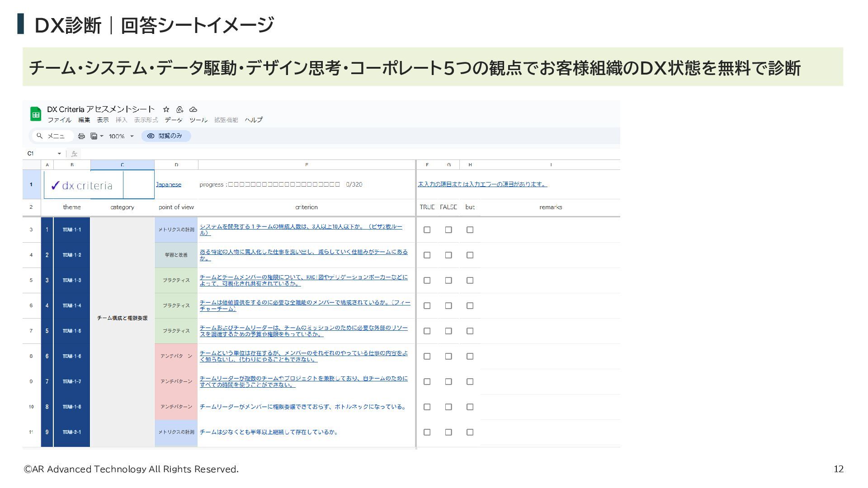Click the print icon
This screenshot has height=488, width=868.
81,136
